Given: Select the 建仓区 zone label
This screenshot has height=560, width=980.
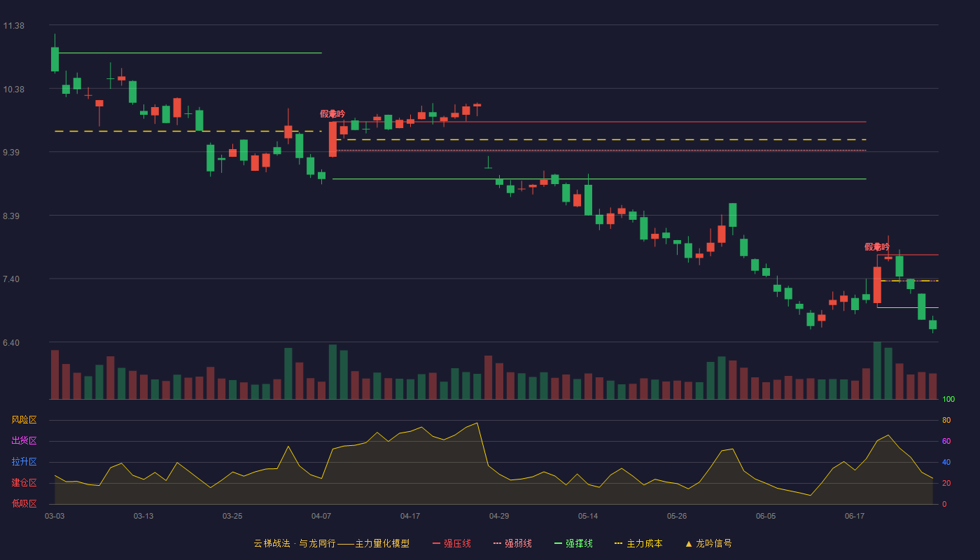Looking at the screenshot, I should coord(24,483).
